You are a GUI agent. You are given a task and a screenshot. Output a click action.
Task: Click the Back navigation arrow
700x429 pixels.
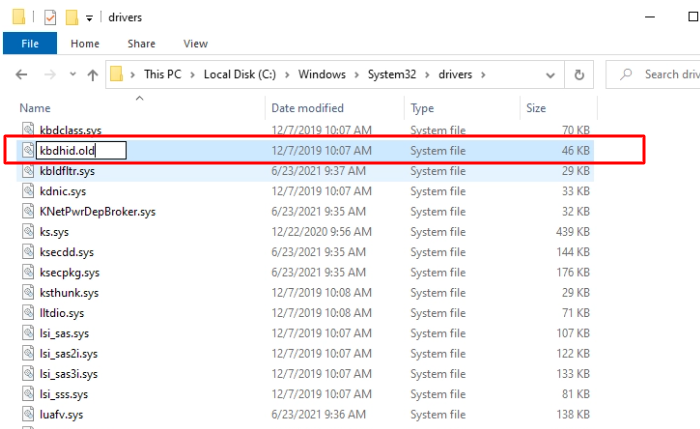click(22, 75)
